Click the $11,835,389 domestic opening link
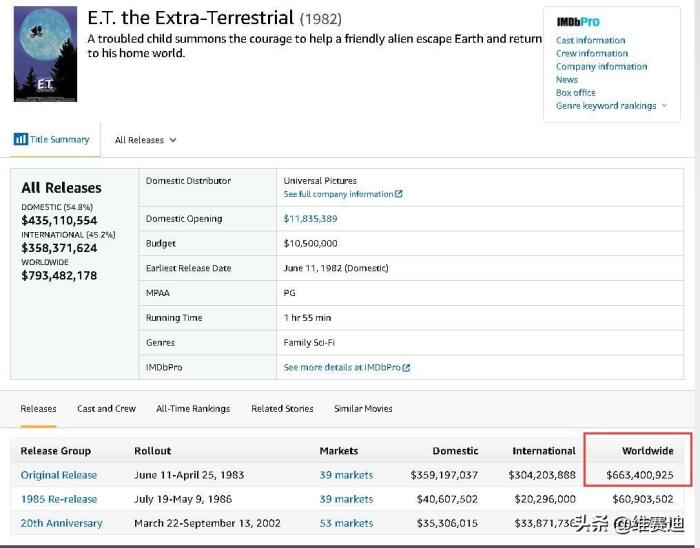Viewport: 700px width, 548px height. (310, 219)
